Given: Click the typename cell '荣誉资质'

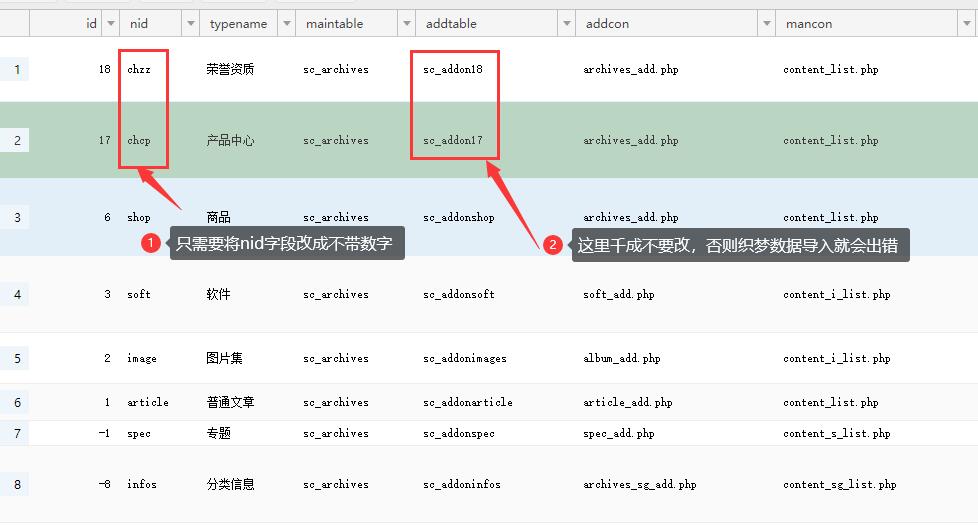Looking at the screenshot, I should click(x=230, y=69).
